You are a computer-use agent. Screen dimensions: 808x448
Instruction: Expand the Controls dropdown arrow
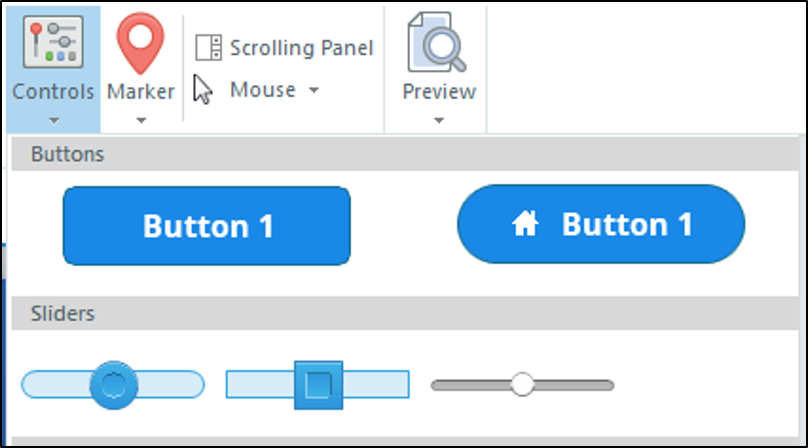54,121
